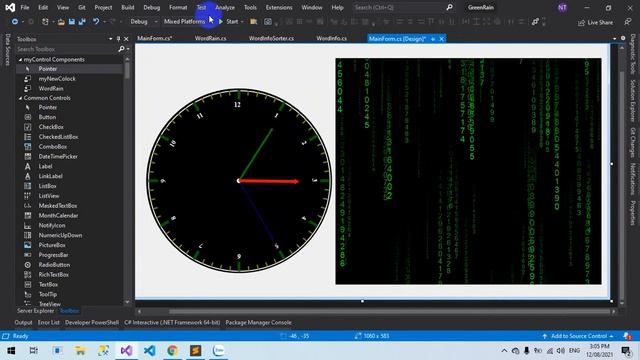The width and height of the screenshot is (640, 360).
Task: Collapse Common Controls group
Action: click(x=20, y=98)
